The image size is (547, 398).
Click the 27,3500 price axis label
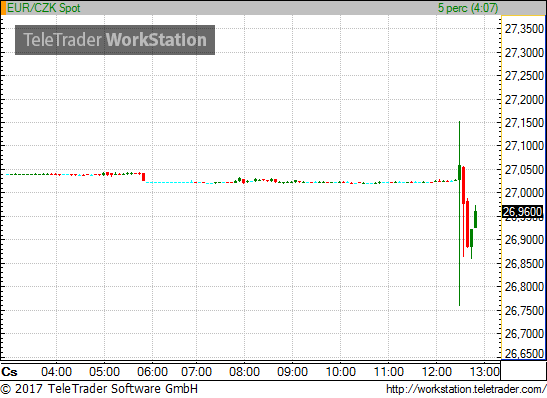[x=524, y=29]
